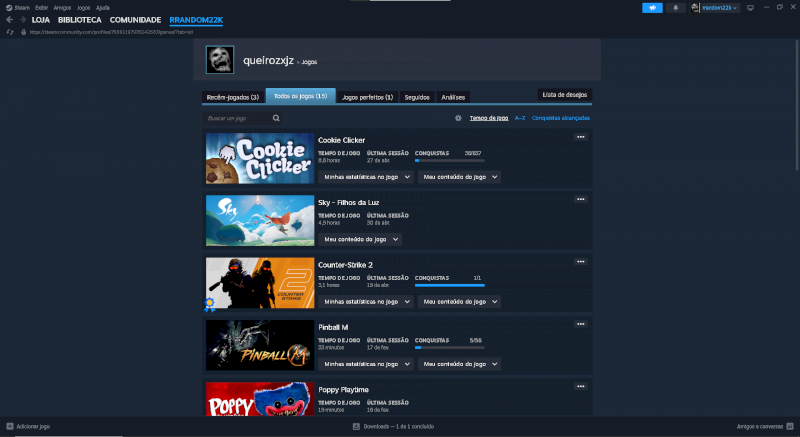The width and height of the screenshot is (800, 437).
Task: Click the Cookie Clicker game banner
Action: point(260,158)
